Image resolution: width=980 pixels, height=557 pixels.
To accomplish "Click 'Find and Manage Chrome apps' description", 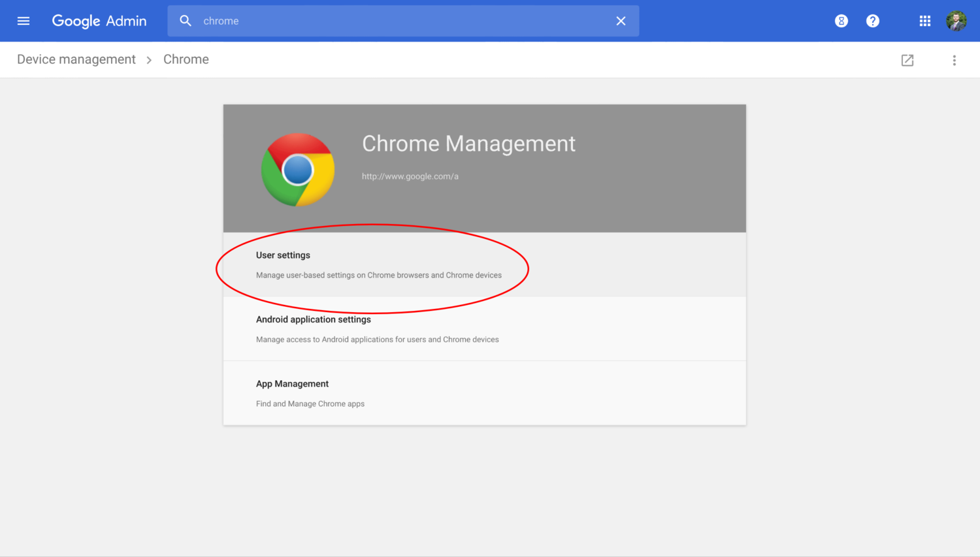I will (x=310, y=404).
